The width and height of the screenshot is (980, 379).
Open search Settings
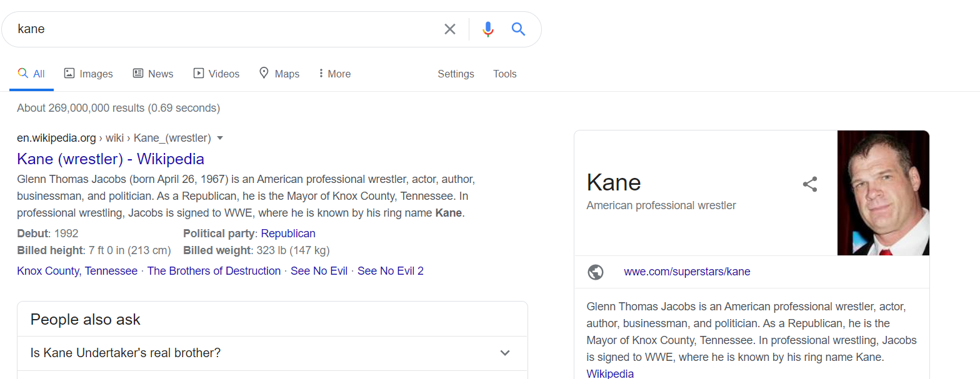[x=456, y=74]
